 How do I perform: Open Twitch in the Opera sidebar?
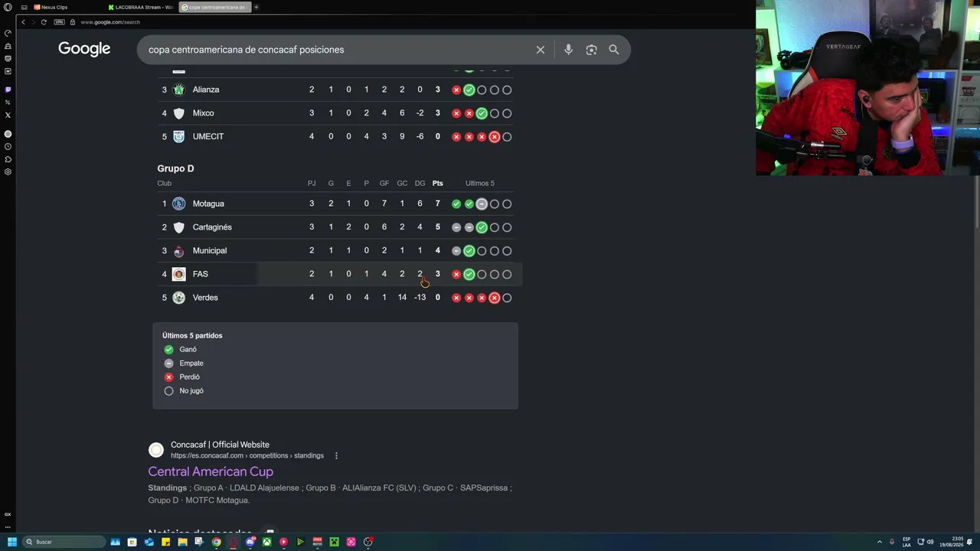(x=8, y=90)
